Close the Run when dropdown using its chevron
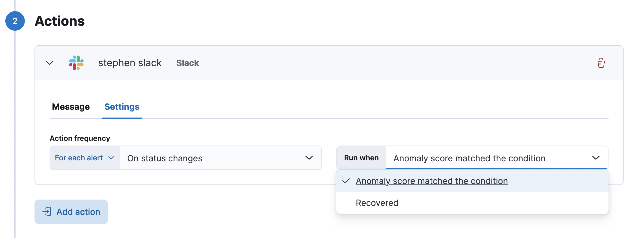This screenshot has height=238, width=644. [596, 158]
